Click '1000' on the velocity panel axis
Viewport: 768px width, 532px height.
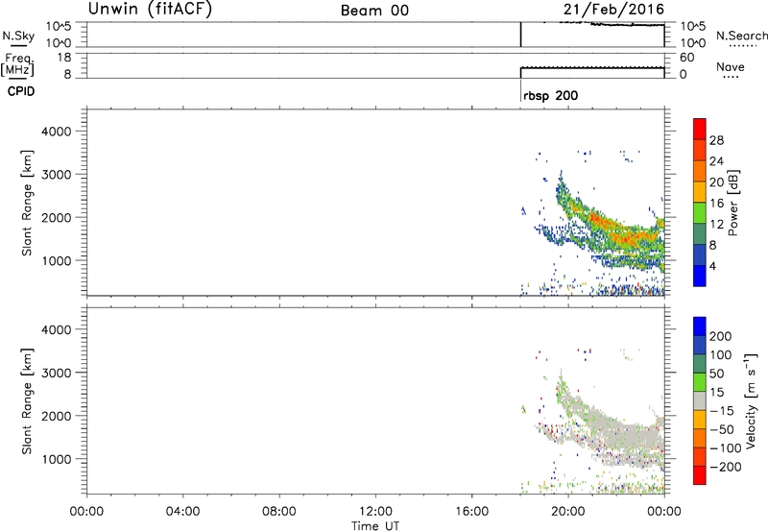point(57,459)
